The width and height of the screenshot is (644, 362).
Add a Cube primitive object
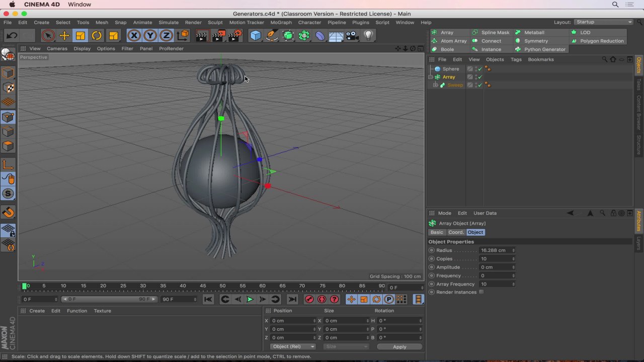[x=256, y=36]
